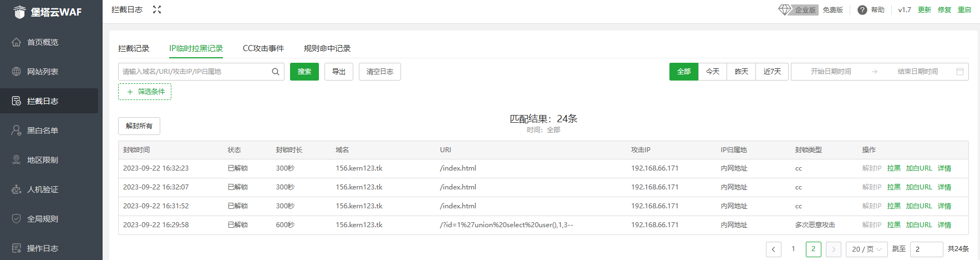Click the green 搜索 button

(x=304, y=72)
